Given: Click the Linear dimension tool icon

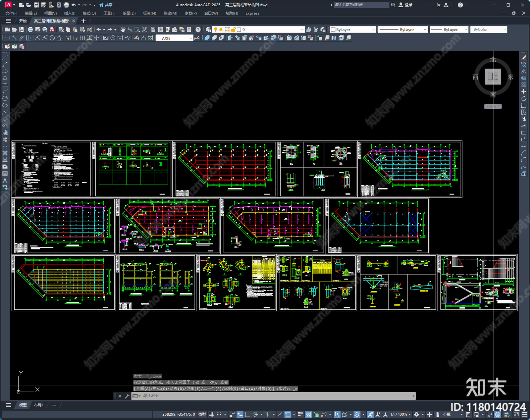Looking at the screenshot, I should tap(7, 38).
